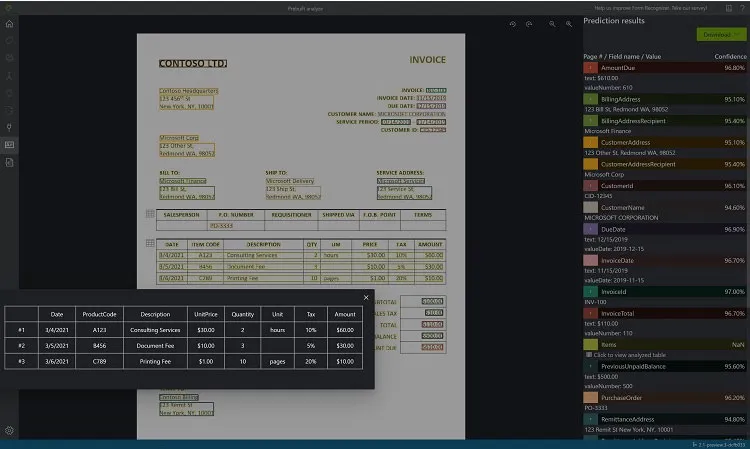Zoom out of the invoice preview

(x=552, y=24)
